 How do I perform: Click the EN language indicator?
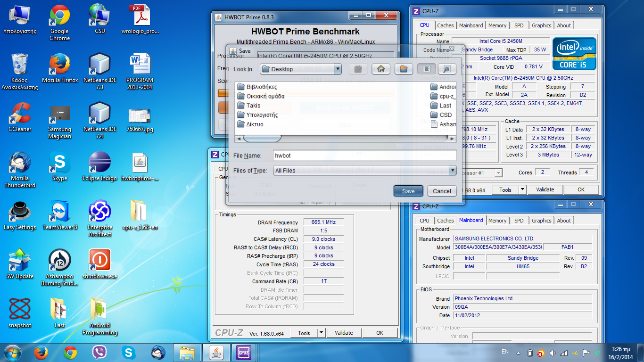click(x=505, y=352)
